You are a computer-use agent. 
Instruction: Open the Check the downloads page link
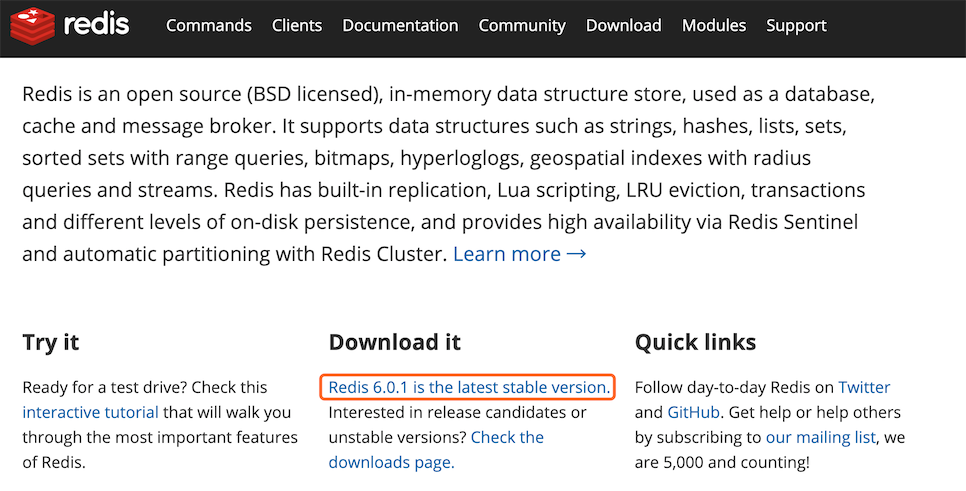pyautogui.click(x=436, y=450)
